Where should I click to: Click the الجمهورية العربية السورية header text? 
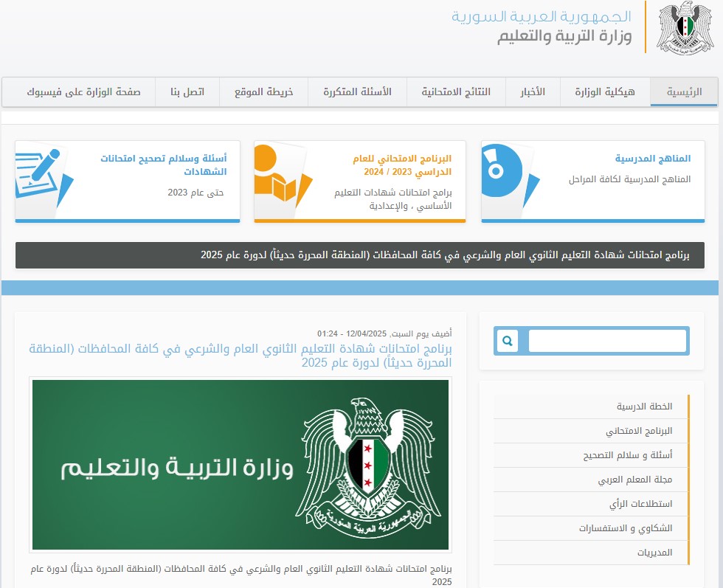pos(542,16)
